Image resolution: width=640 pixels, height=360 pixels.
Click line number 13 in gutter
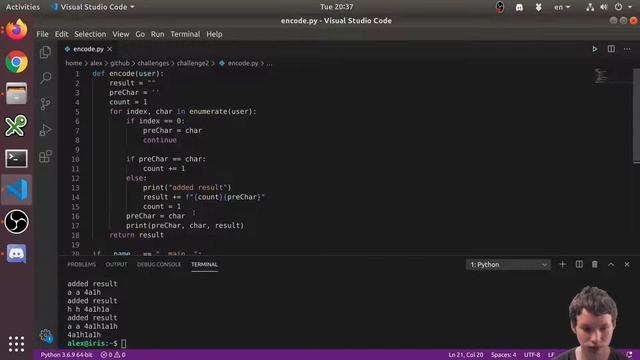75,188
